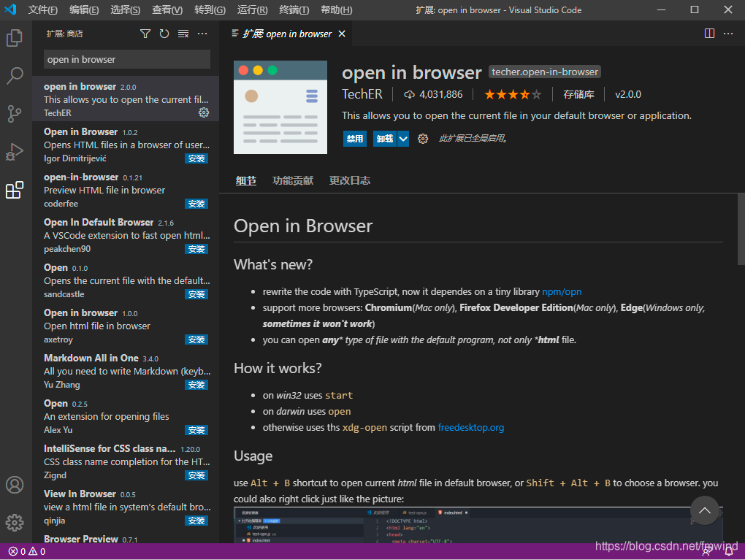The width and height of the screenshot is (745, 560).
Task: Open the npm/opn link
Action: click(562, 291)
